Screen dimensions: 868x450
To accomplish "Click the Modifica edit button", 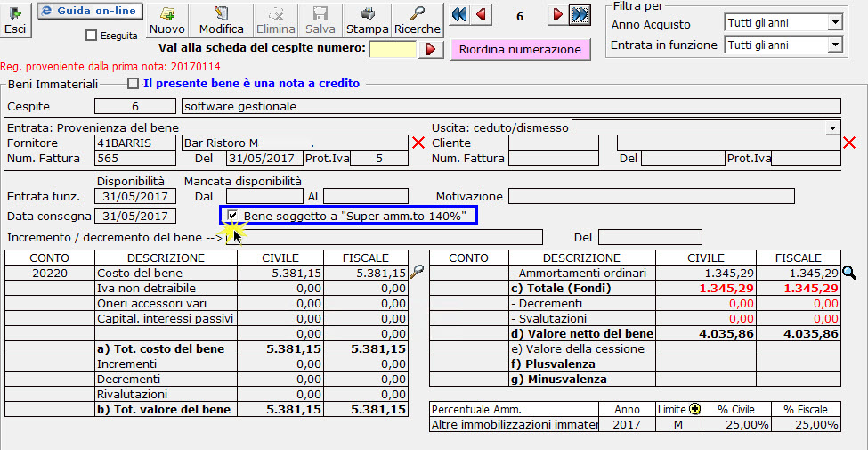I will (x=221, y=20).
